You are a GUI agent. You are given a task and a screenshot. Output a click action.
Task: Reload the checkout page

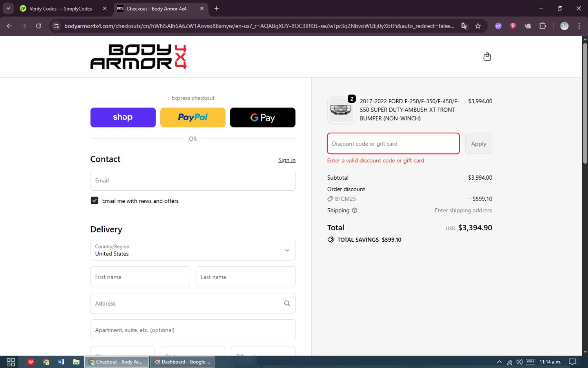point(38,26)
